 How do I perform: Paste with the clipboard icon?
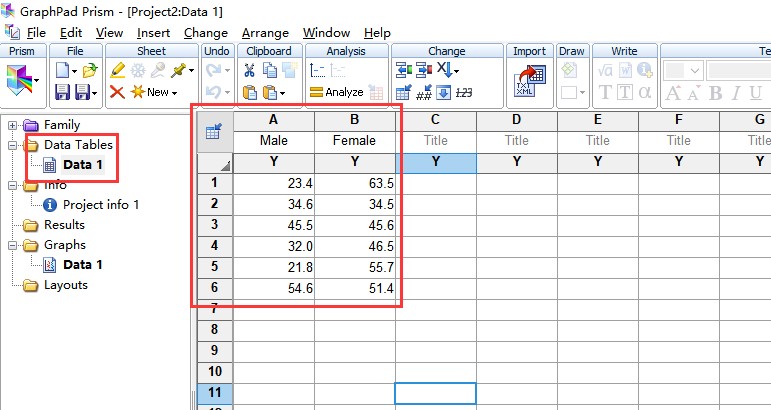coord(250,92)
